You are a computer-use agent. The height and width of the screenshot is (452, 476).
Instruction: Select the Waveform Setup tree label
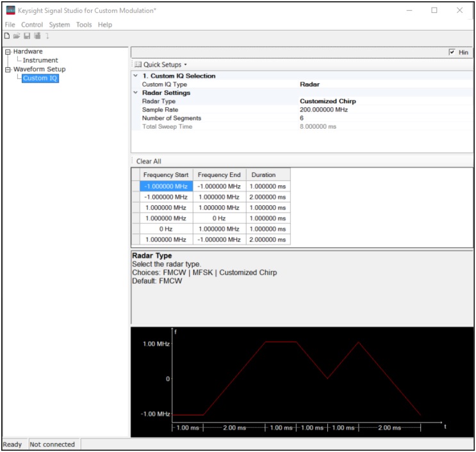[x=40, y=69]
